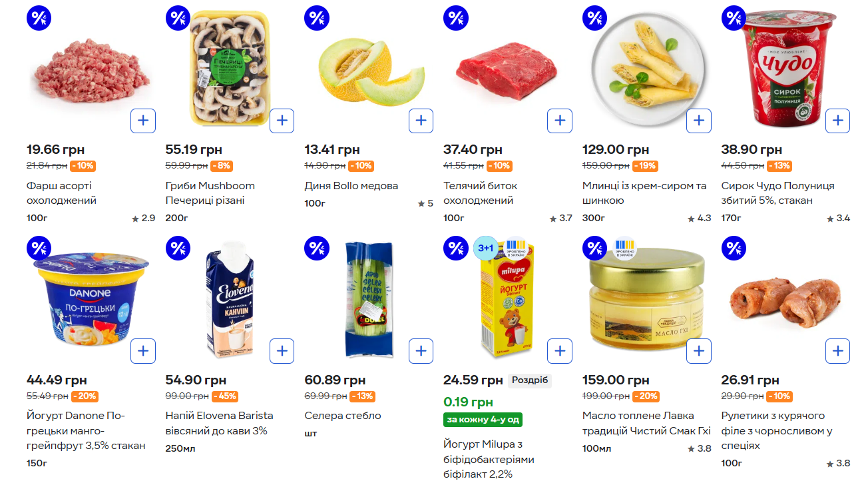This screenshot has width=868, height=485.
Task: Add Масло топлене Лавка традицій to cart
Action: [698, 350]
